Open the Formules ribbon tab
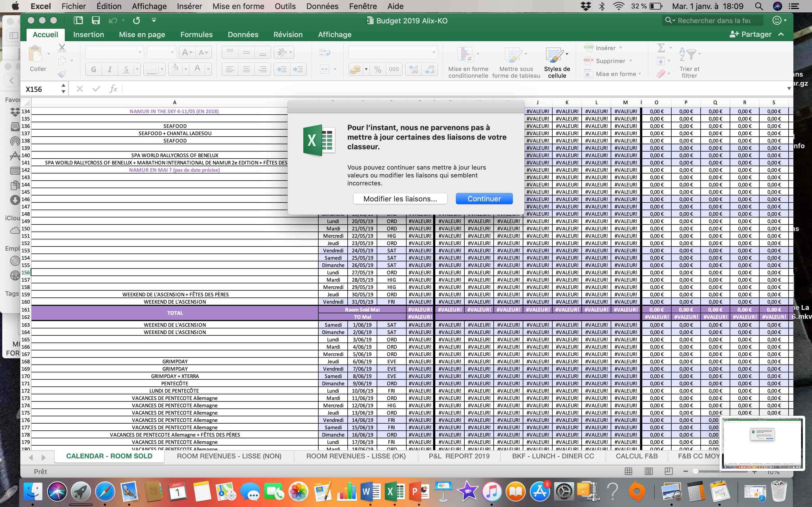The image size is (812, 507). [196, 35]
